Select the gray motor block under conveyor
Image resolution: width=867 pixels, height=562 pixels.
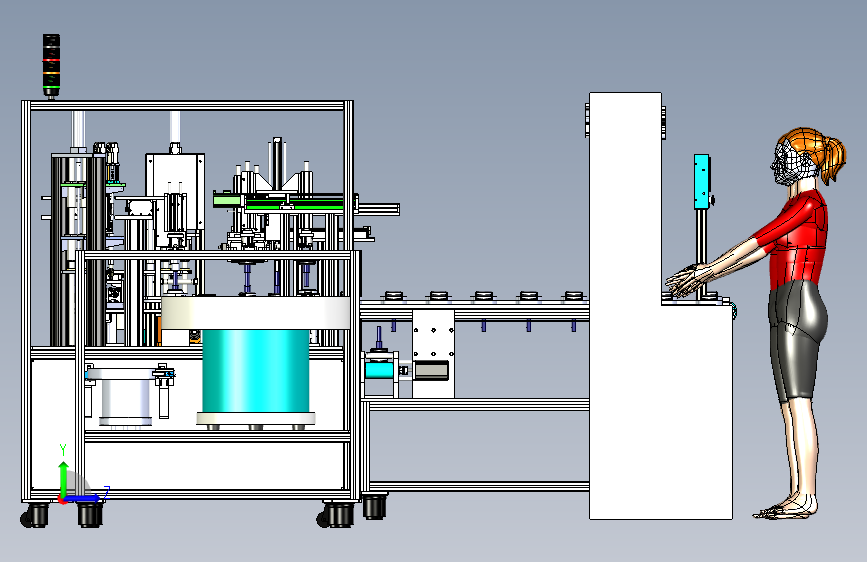click(x=431, y=371)
